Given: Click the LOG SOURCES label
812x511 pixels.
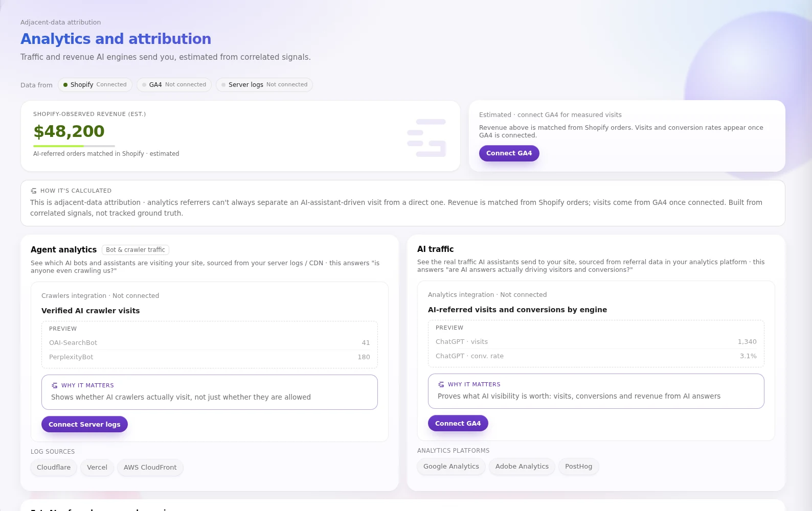Looking at the screenshot, I should (53, 452).
